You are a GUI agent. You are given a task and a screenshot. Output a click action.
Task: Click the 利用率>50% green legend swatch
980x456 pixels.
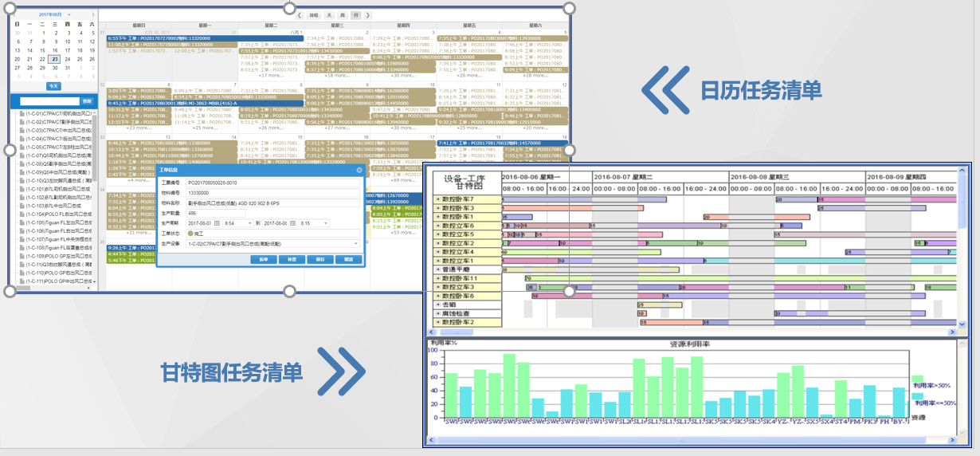point(917,379)
